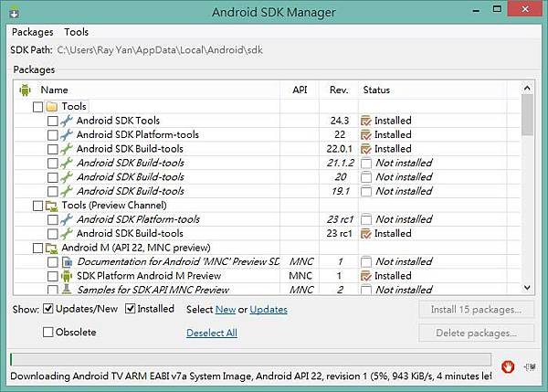The height and width of the screenshot is (392, 548).
Task: Click the Installed status icon for Android SDK Tools
Action: (366, 121)
